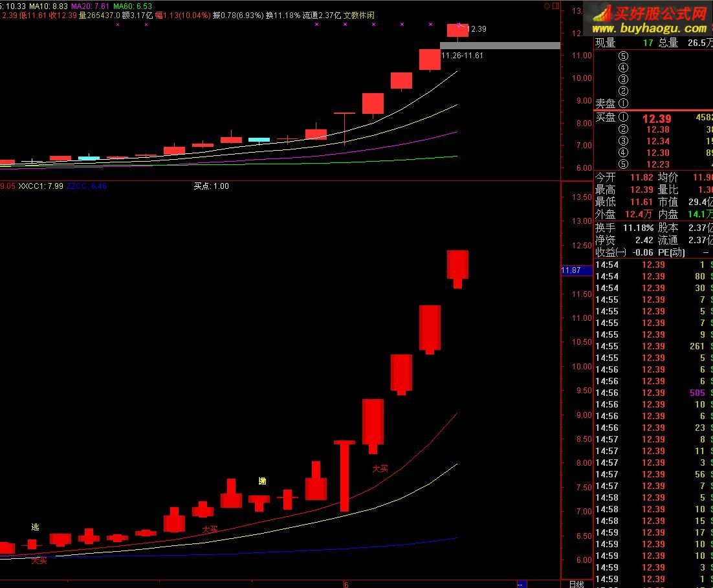Click the 收益(一) toggle label
713x588 pixels.
tap(611, 252)
